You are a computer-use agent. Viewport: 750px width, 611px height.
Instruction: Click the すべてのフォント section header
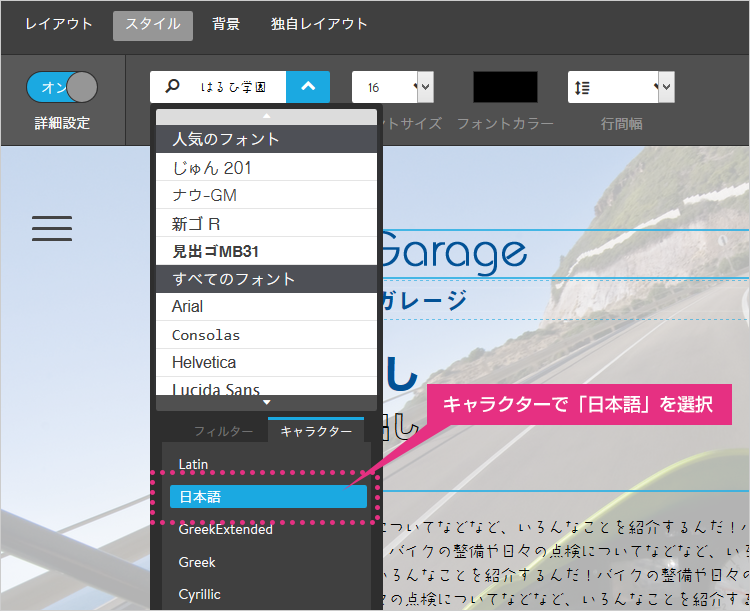pos(266,279)
